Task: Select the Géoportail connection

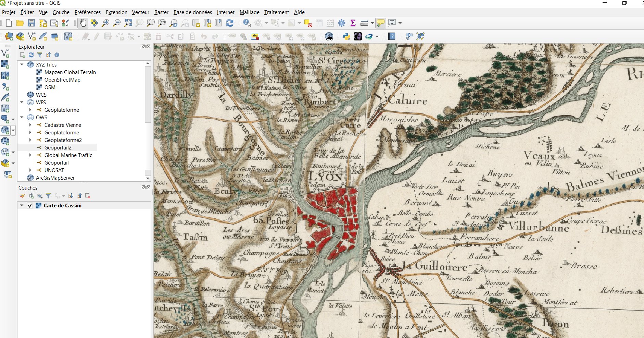Action: pos(56,162)
